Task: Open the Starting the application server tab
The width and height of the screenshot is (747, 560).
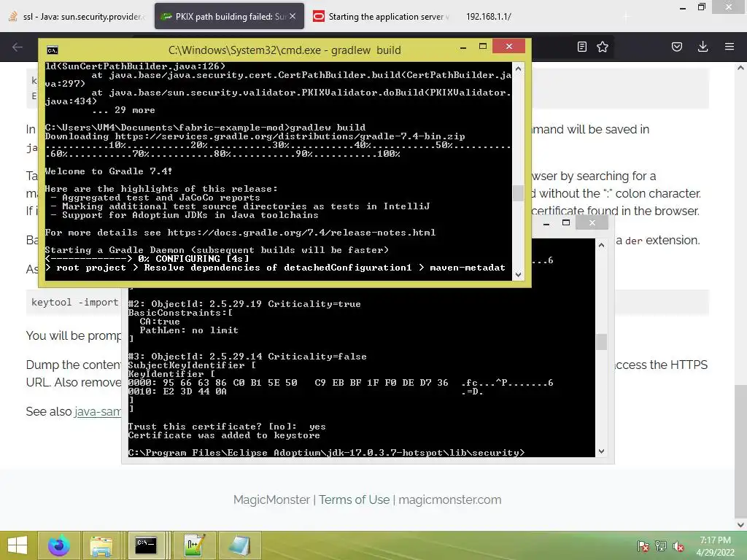Action: coord(381,16)
